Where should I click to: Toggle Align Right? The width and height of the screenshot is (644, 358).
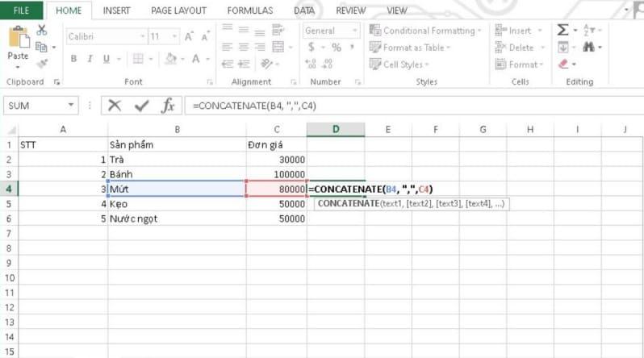coord(259,47)
